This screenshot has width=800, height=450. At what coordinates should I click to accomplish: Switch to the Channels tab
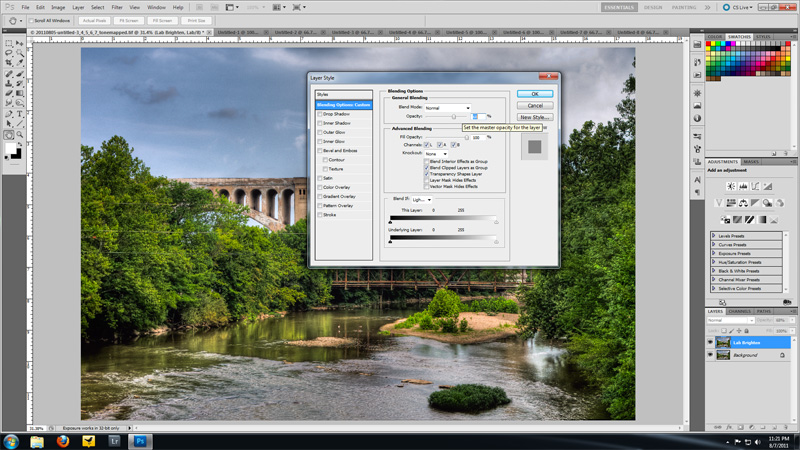(x=740, y=311)
